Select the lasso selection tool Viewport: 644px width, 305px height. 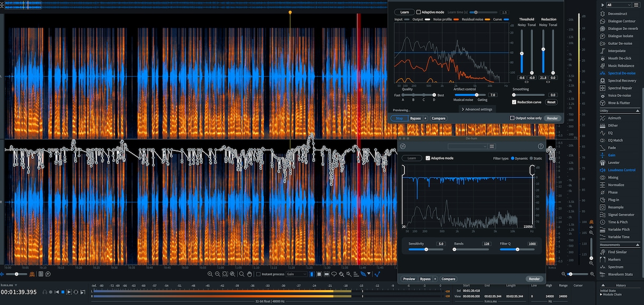tap(334, 274)
